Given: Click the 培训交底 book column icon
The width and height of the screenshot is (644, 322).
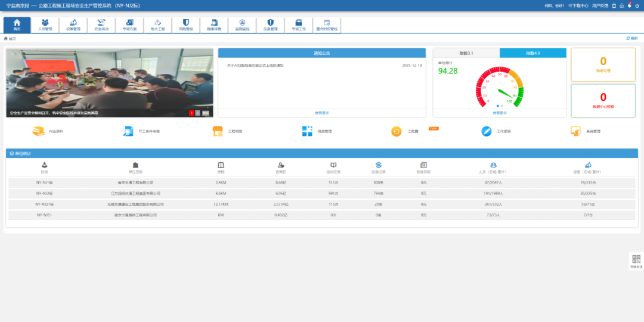Looking at the screenshot, I should tap(333, 165).
